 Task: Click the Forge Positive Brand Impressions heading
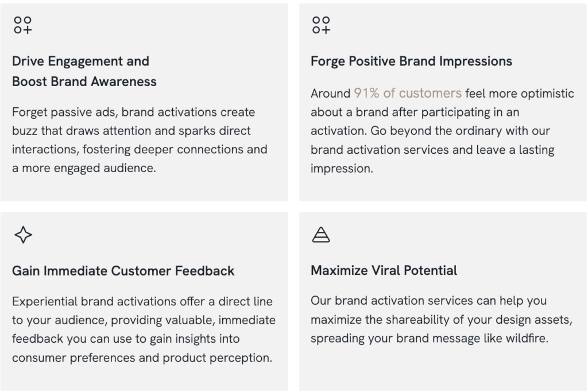click(411, 61)
